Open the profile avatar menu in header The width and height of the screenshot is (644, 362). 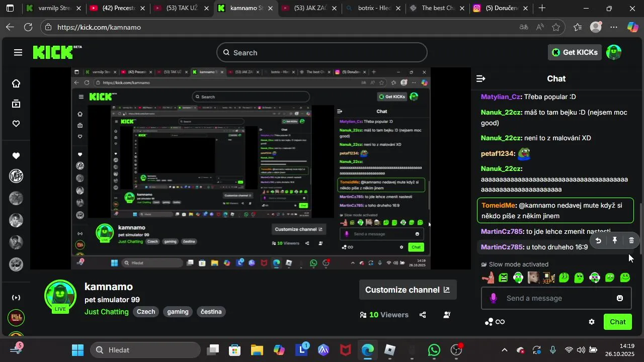point(613,52)
